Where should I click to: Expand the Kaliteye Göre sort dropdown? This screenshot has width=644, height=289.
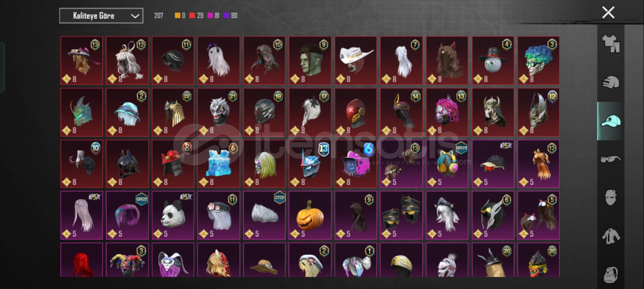(x=101, y=16)
